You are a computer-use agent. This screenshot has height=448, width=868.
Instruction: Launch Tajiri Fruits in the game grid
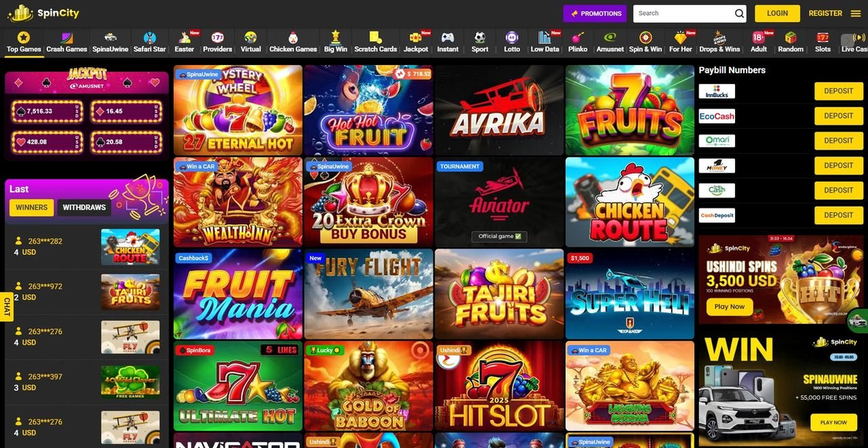coord(499,294)
